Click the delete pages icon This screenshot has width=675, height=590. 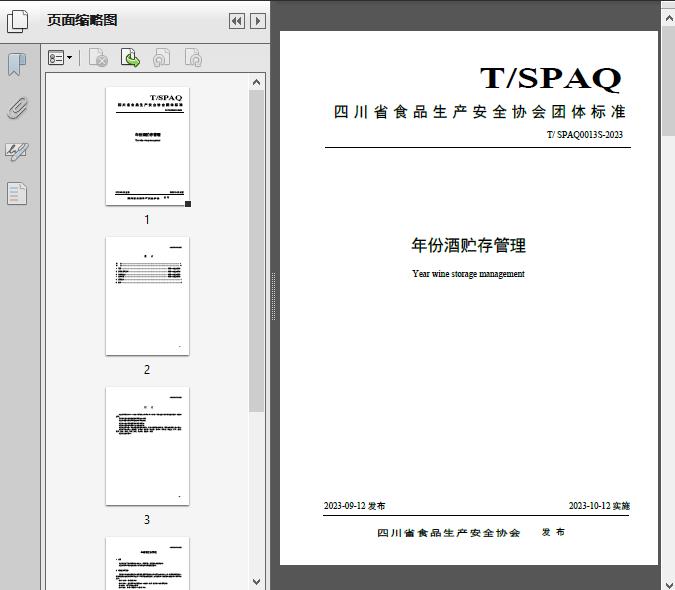[x=99, y=58]
